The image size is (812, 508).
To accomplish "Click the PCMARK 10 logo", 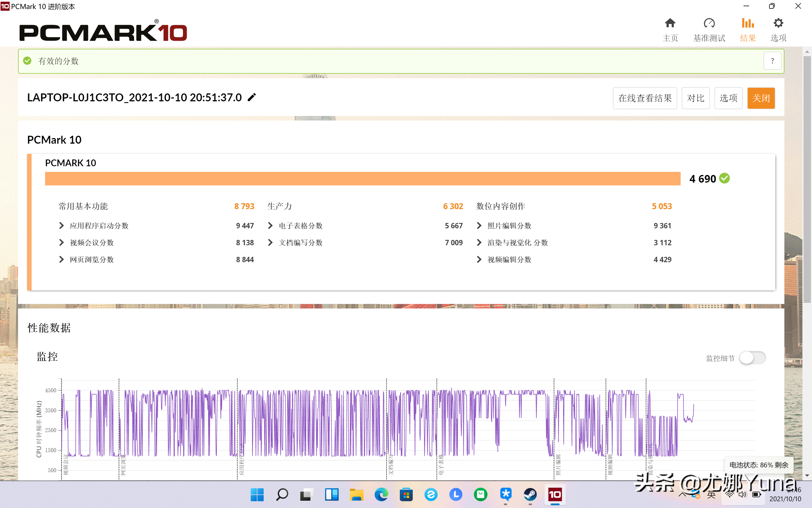I will tap(103, 31).
